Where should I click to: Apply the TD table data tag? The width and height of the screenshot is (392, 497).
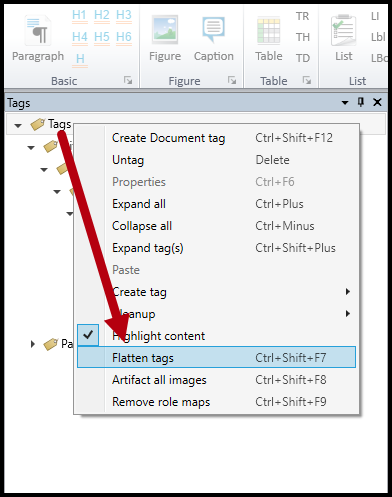click(x=302, y=58)
